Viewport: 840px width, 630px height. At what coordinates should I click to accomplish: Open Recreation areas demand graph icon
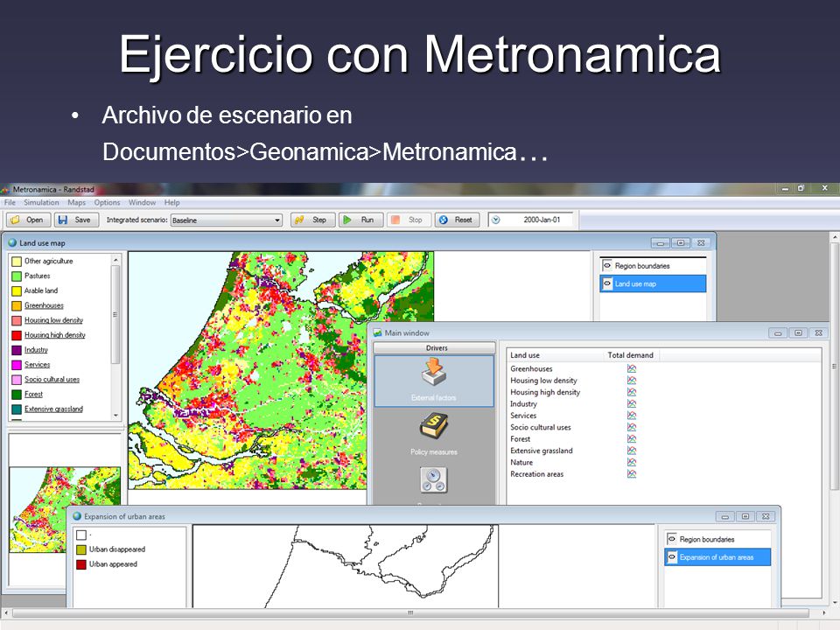pos(632,474)
